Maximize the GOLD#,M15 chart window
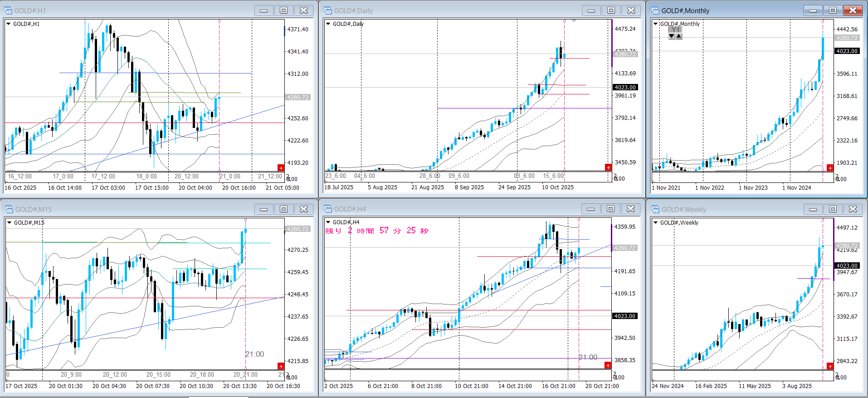The image size is (868, 398). [x=283, y=209]
